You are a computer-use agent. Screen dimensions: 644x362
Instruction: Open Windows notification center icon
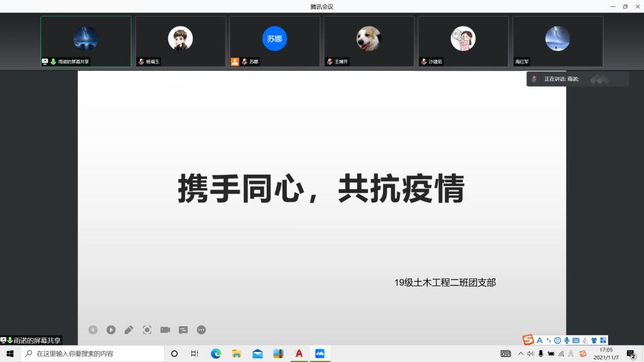click(631, 354)
